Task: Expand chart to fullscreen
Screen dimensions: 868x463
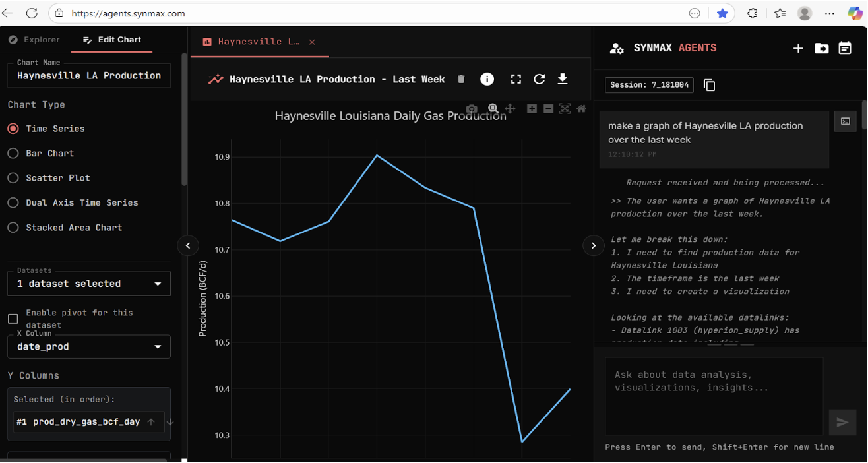Action: (516, 79)
